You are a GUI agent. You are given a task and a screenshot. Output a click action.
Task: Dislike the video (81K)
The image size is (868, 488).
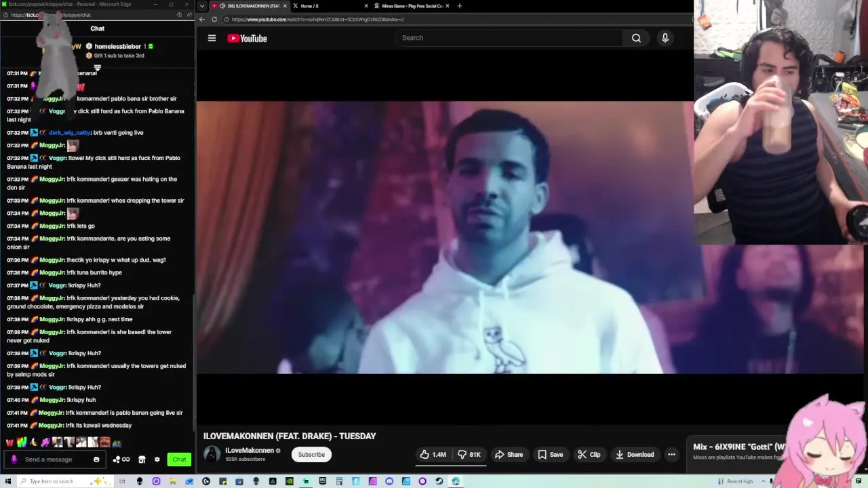click(469, 455)
